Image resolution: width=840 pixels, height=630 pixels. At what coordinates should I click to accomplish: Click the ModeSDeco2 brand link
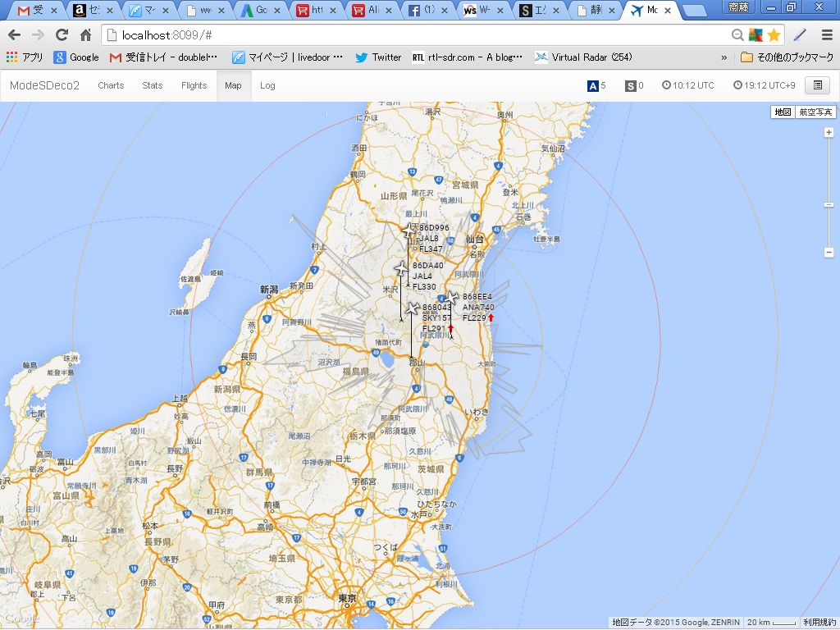point(44,85)
